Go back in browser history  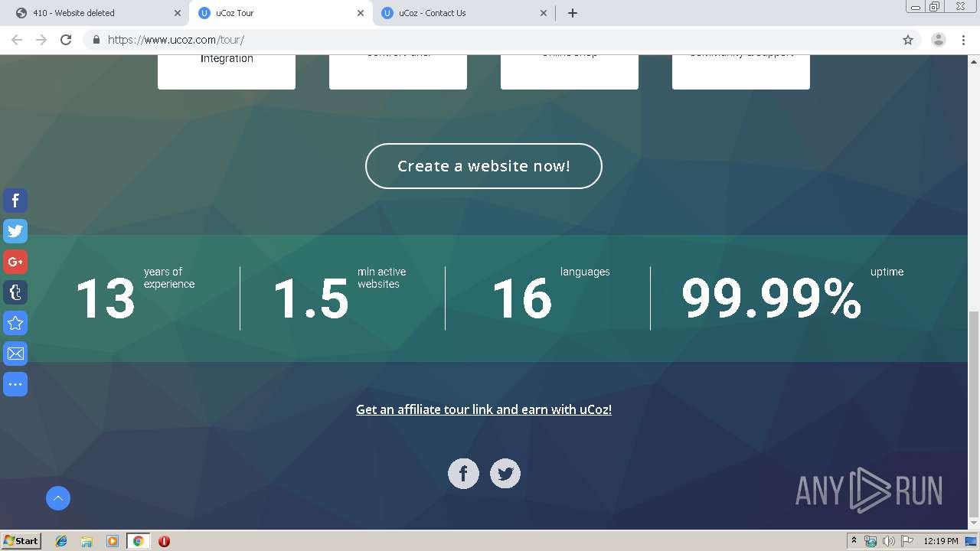click(x=17, y=40)
